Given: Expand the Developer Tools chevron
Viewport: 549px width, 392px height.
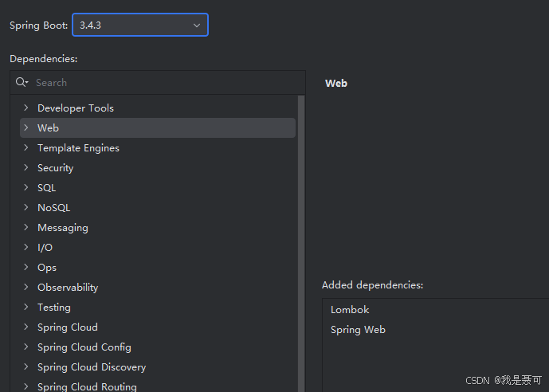Looking at the screenshot, I should tap(26, 108).
